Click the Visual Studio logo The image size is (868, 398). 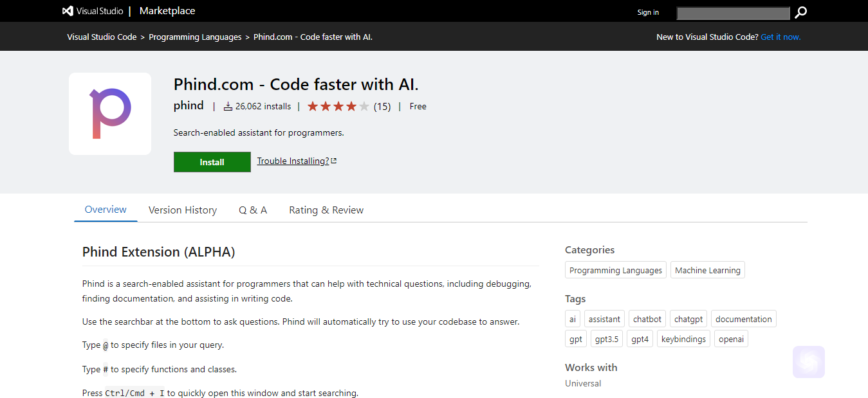click(93, 11)
